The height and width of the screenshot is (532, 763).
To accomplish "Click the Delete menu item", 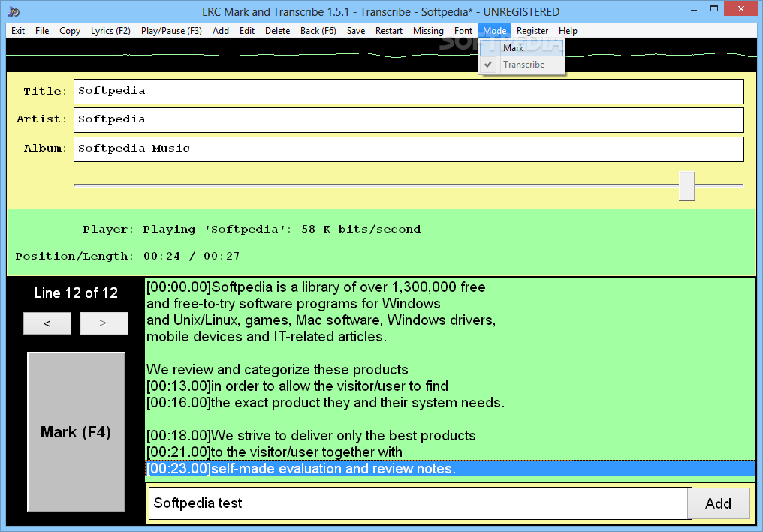I will [x=277, y=31].
